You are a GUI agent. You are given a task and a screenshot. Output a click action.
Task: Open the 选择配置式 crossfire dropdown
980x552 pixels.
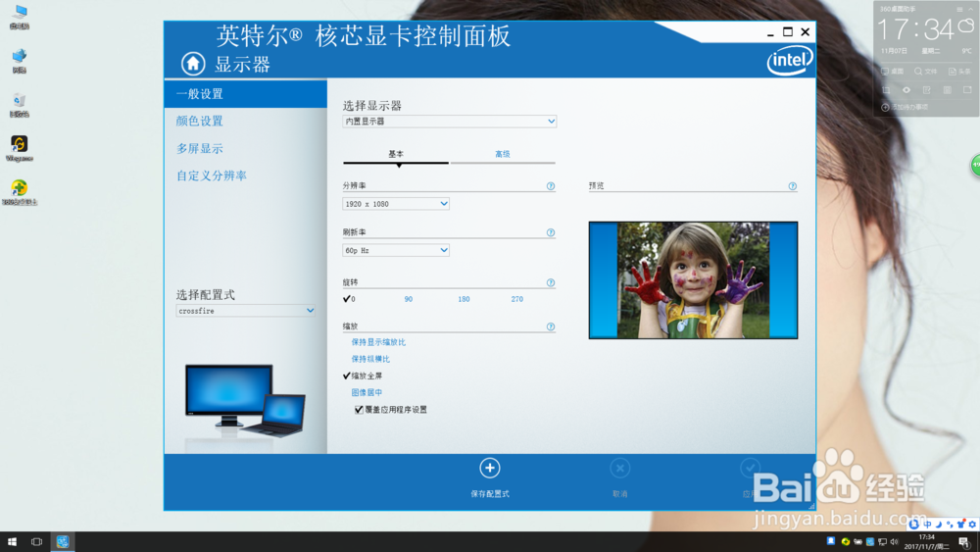point(246,311)
